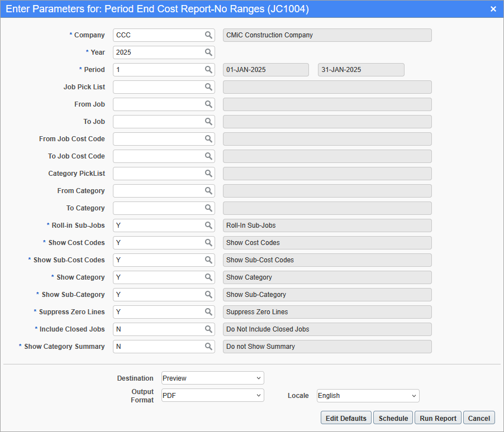Viewport: 504px width, 432px height.
Task: Click the Company field search magnifier icon
Action: (x=208, y=35)
